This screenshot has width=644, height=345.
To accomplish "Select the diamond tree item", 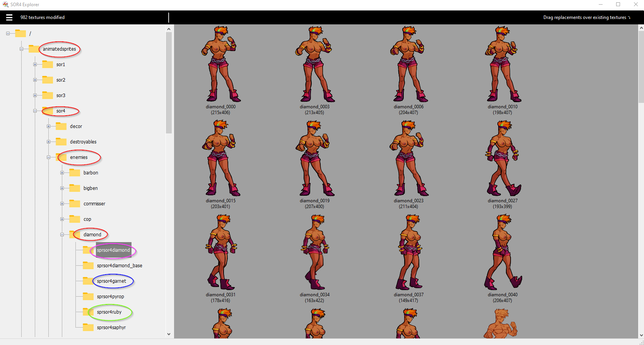I will point(92,235).
